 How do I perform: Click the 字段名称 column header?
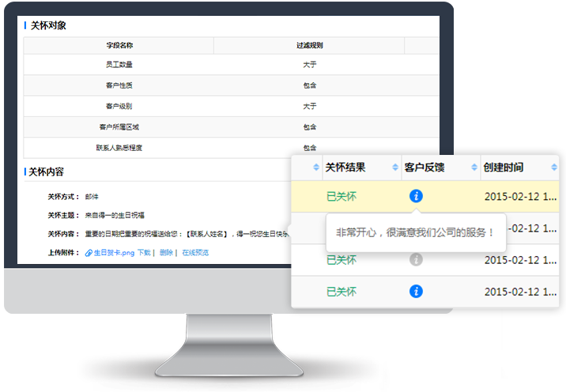click(x=119, y=46)
